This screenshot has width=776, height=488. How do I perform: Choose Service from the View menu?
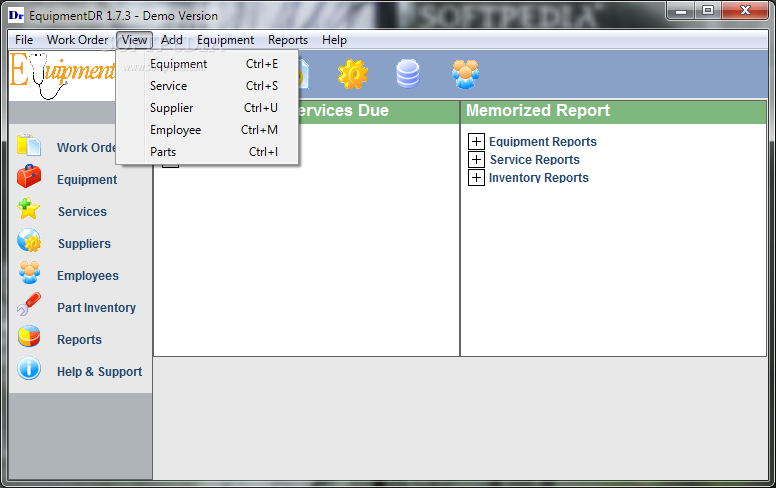point(207,86)
